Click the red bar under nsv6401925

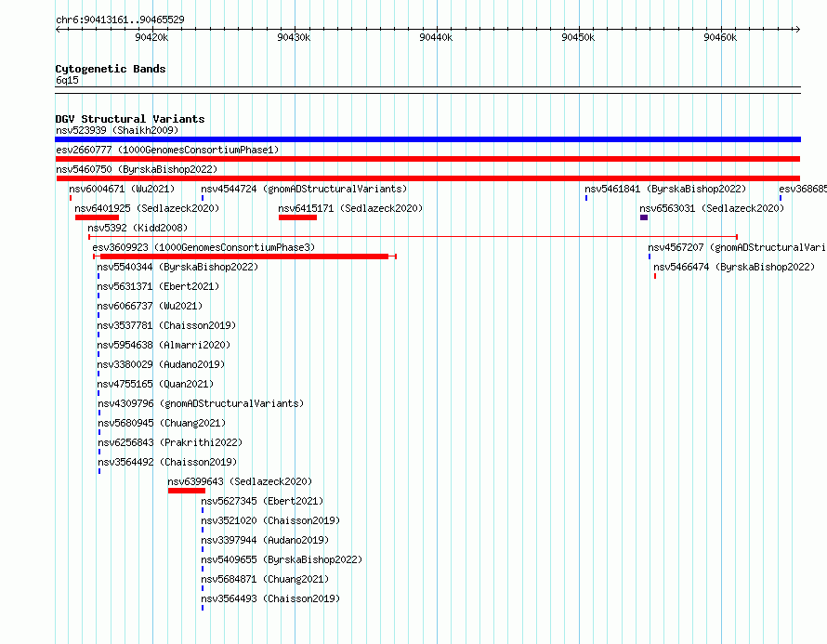coord(97,217)
